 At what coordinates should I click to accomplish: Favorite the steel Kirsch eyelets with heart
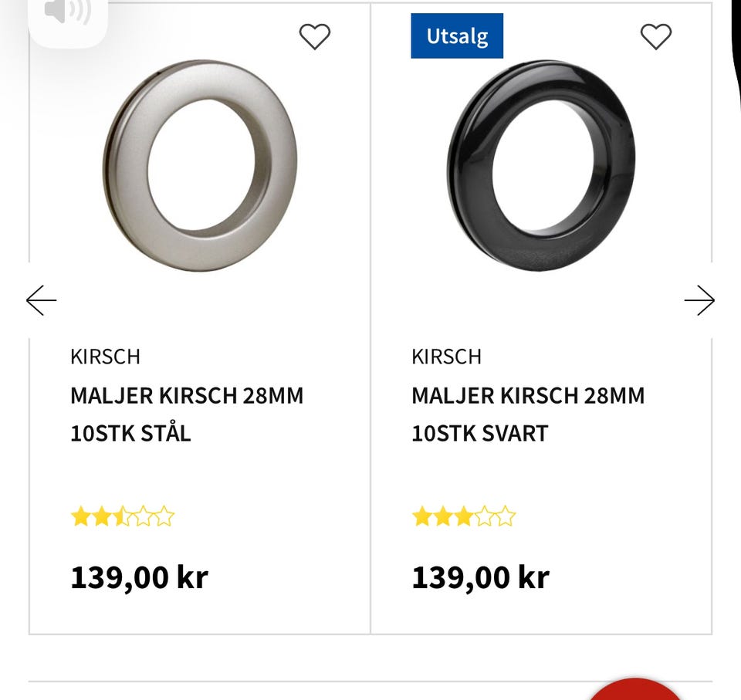(x=315, y=36)
